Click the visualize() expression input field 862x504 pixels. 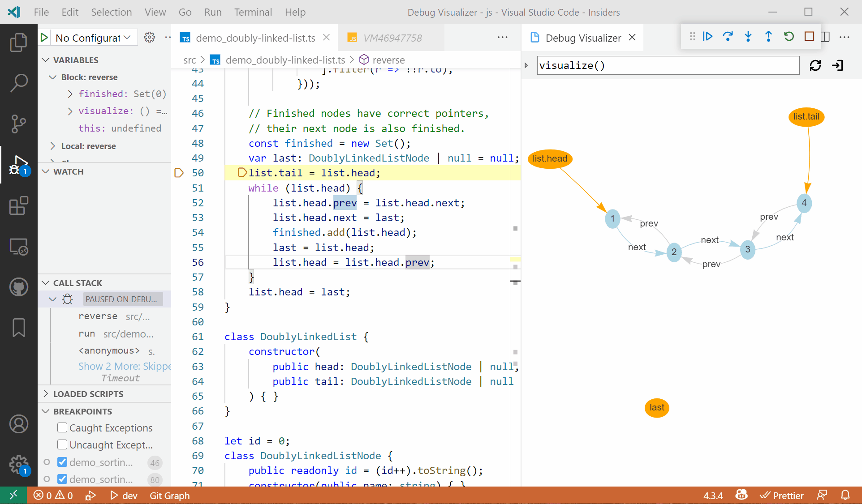tap(668, 66)
